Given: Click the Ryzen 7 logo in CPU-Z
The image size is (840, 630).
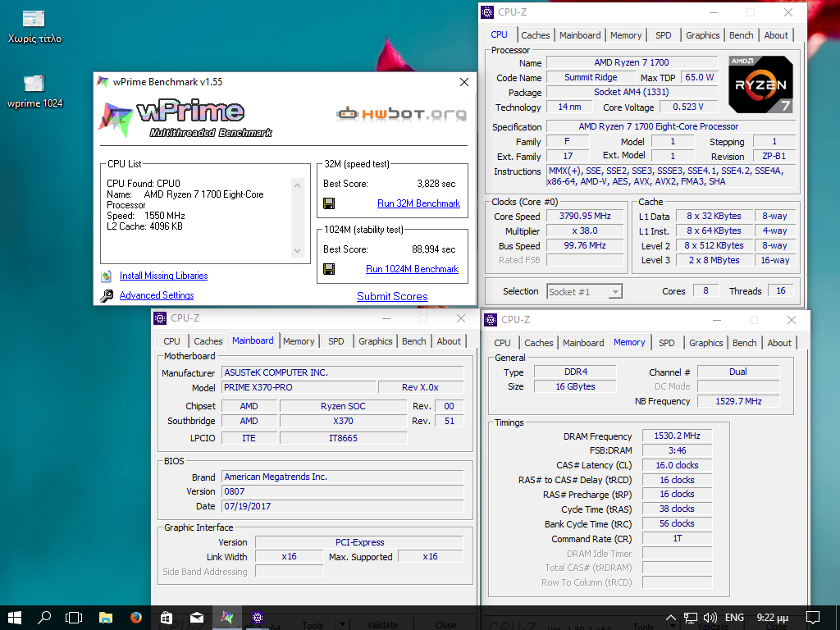Looking at the screenshot, I should pyautogui.click(x=760, y=84).
